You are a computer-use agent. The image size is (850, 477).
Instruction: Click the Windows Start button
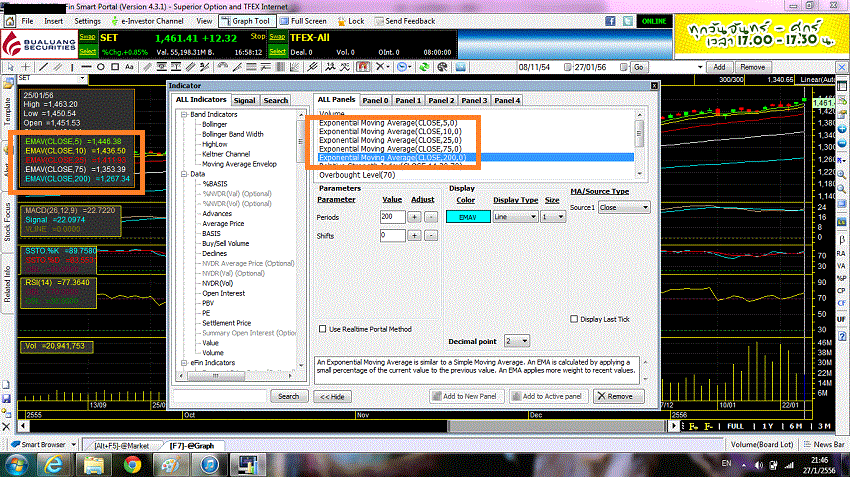[x=16, y=465]
